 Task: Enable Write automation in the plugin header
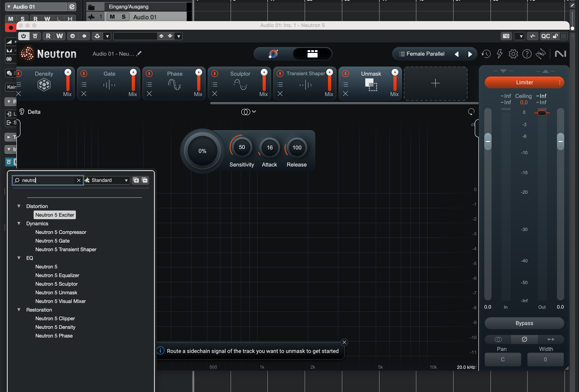[x=60, y=36]
